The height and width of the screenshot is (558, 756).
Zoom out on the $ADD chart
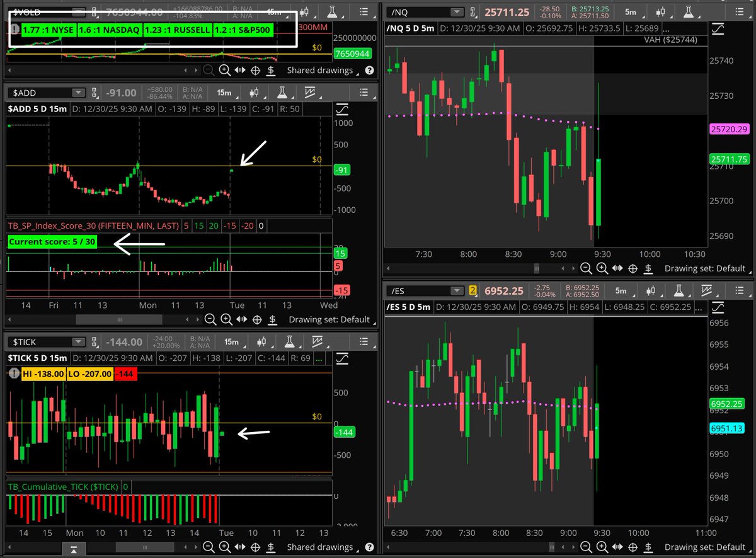210,319
